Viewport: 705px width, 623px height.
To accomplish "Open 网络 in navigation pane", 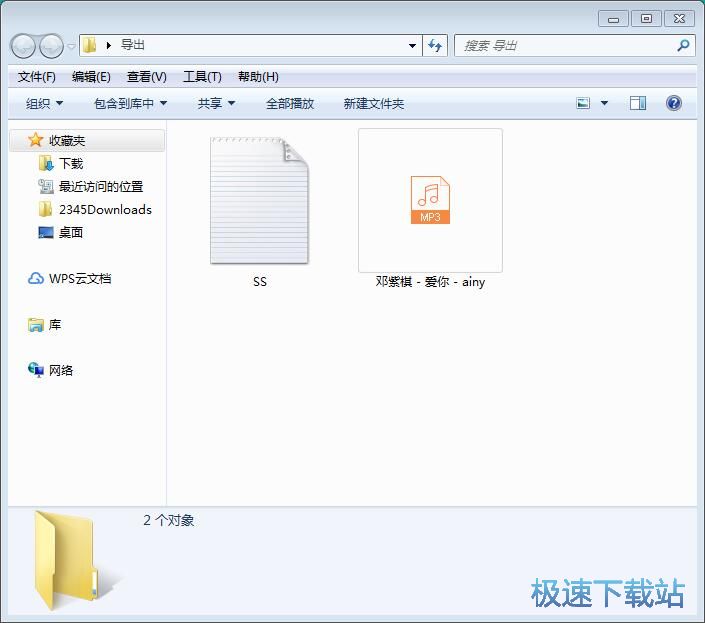I will coord(61,370).
